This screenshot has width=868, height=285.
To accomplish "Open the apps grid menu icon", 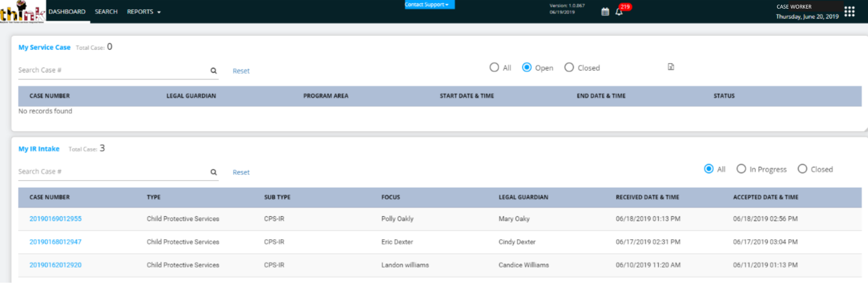I will tap(849, 12).
